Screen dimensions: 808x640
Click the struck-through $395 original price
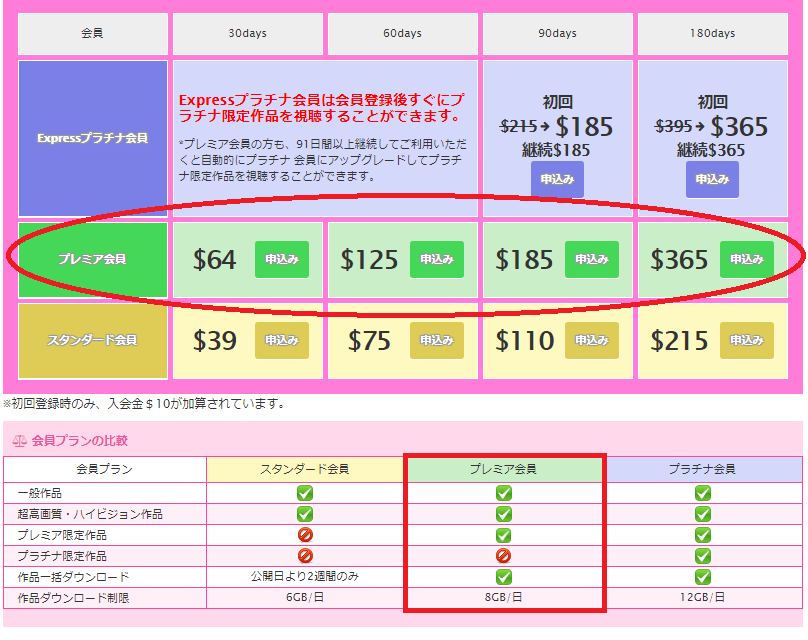pos(674,126)
